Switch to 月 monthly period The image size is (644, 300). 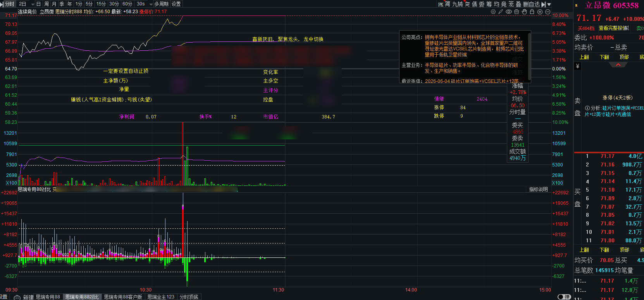[x=54, y=4]
